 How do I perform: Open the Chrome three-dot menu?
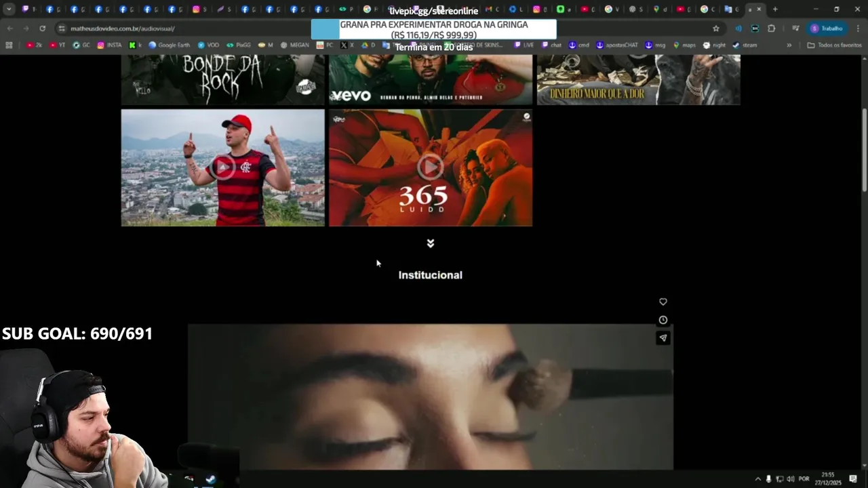tap(857, 28)
